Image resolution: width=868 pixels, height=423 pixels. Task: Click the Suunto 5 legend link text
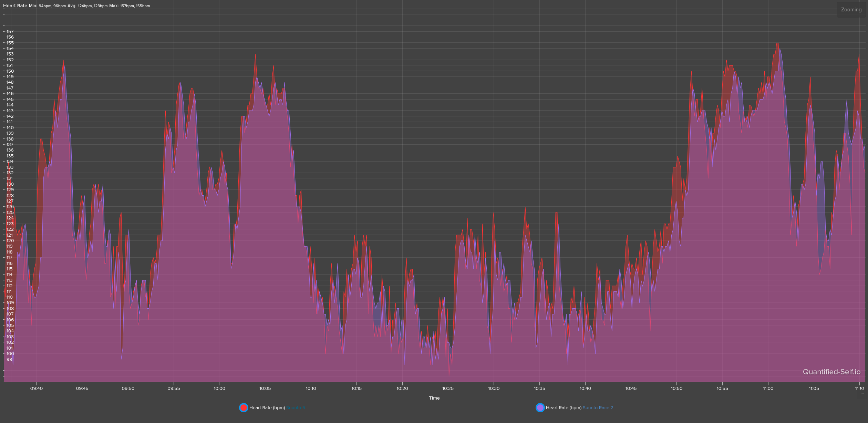(296, 408)
